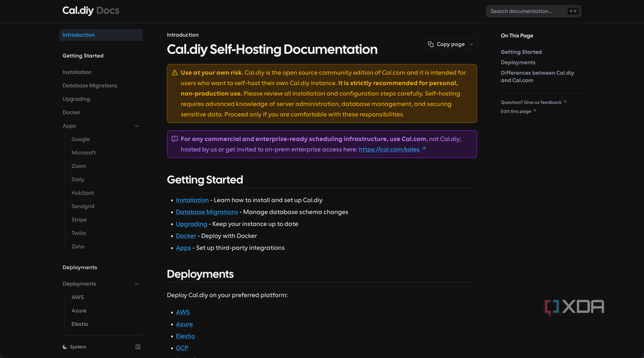Open the Copy page dropdown chevron
The height and width of the screenshot is (358, 644).
(471, 44)
